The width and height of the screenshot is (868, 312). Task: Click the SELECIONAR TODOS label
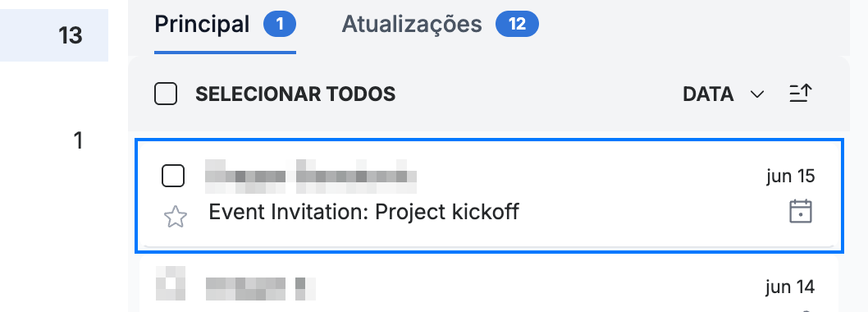(295, 94)
